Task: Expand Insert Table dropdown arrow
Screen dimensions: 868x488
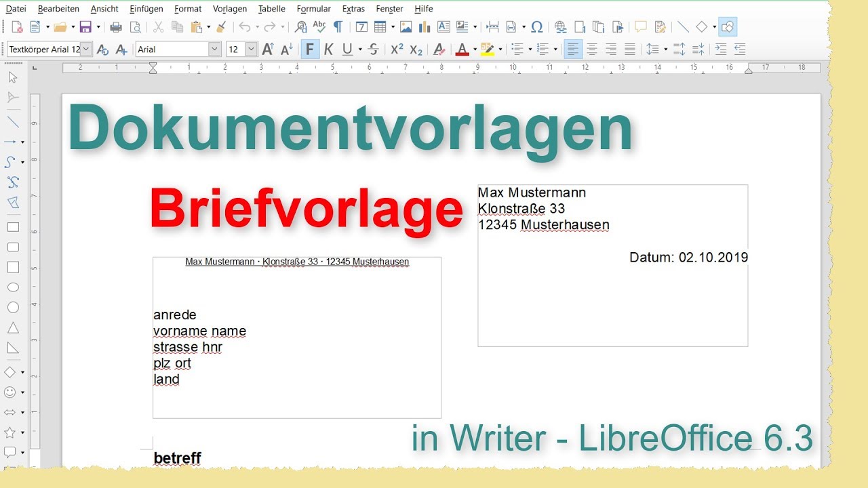Action: pyautogui.click(x=393, y=27)
